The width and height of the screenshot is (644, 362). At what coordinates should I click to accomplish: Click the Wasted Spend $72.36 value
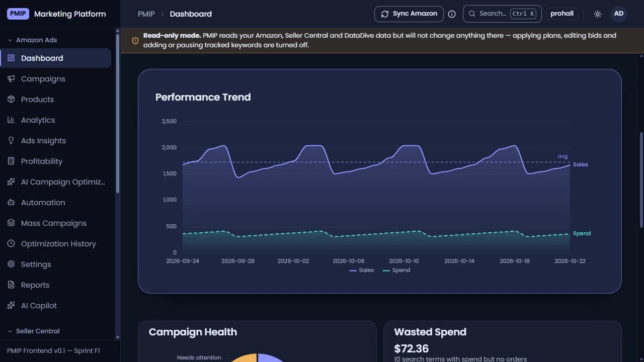(411, 348)
